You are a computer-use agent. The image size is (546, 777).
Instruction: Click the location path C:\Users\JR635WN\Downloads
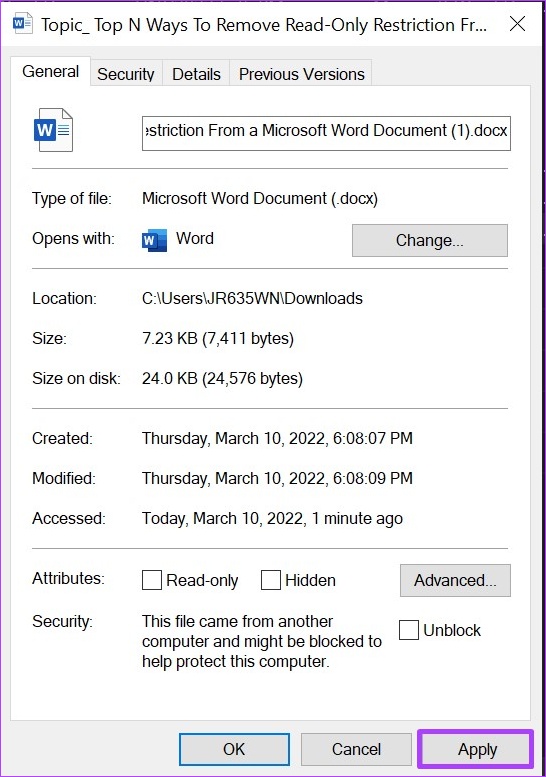click(x=252, y=298)
